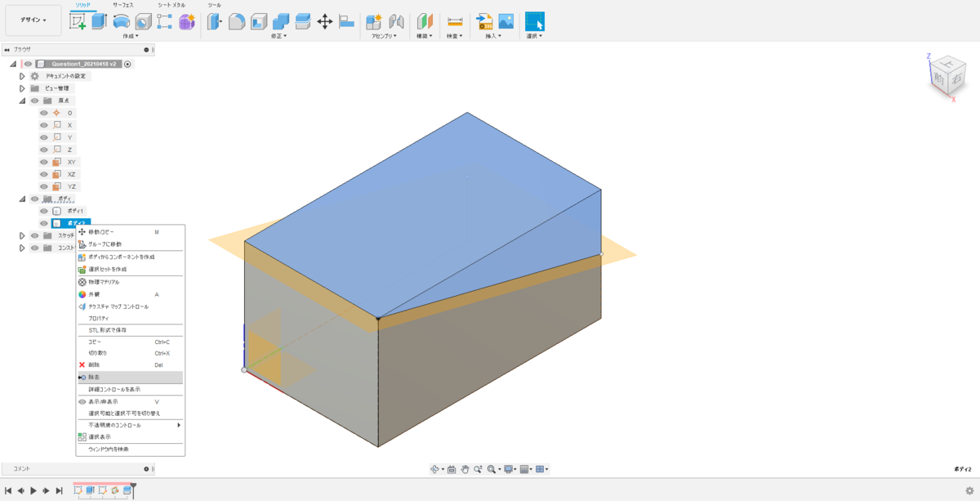The height and width of the screenshot is (501, 980).
Task: Select the Fillet tool icon
Action: 237,22
